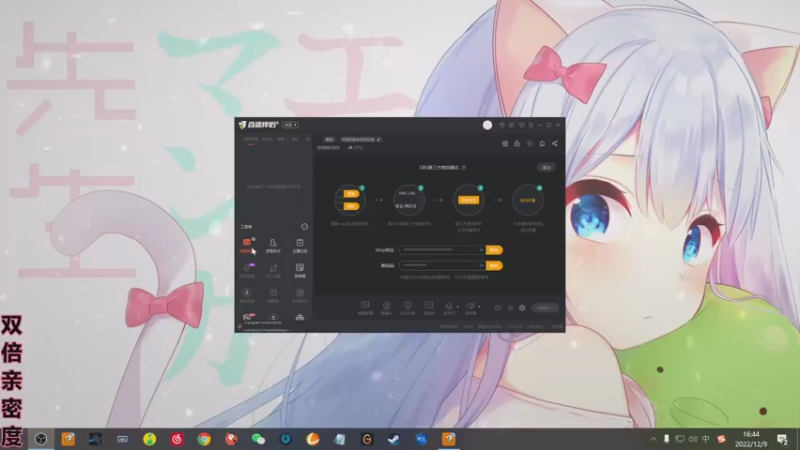Viewport: 800px width, 450px height.
Task: Click the edit pencil beside the stream title
Action: click(x=379, y=139)
